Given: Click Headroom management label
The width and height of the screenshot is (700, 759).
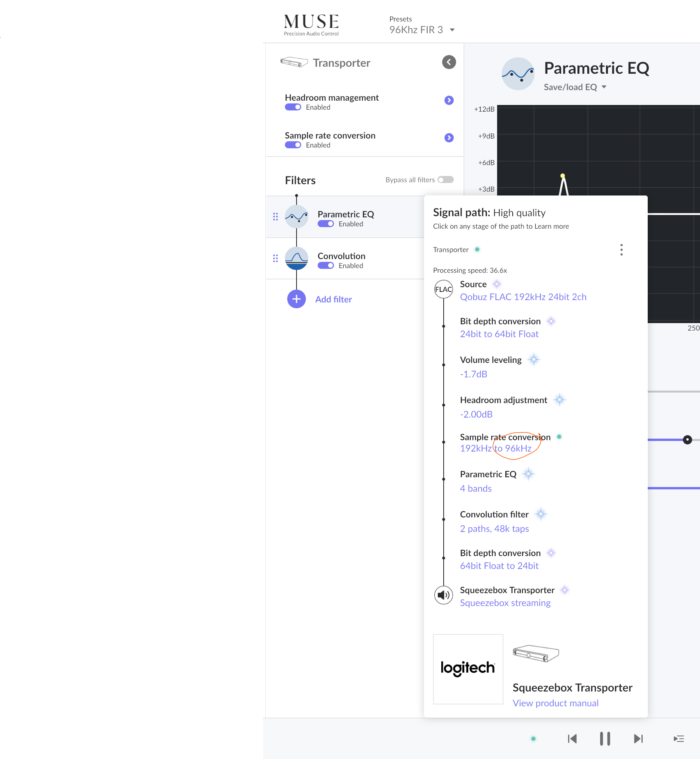Looking at the screenshot, I should (332, 98).
